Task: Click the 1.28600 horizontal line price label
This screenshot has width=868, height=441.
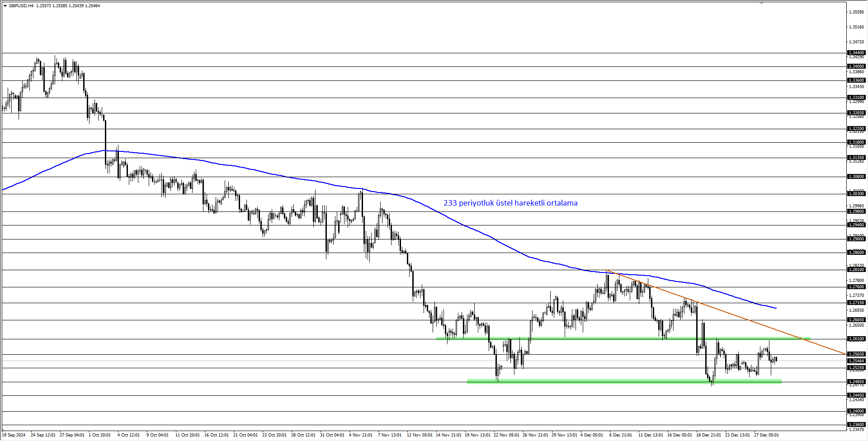Action: pos(856,253)
